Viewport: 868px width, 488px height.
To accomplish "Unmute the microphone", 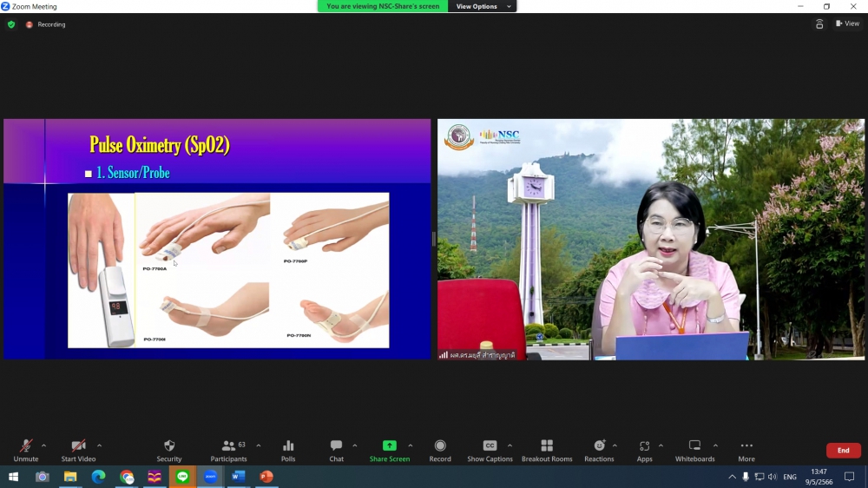I will [25, 450].
